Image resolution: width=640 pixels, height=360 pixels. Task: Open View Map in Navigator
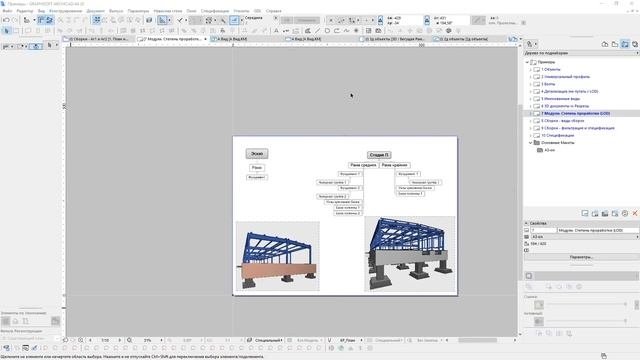(615, 44)
